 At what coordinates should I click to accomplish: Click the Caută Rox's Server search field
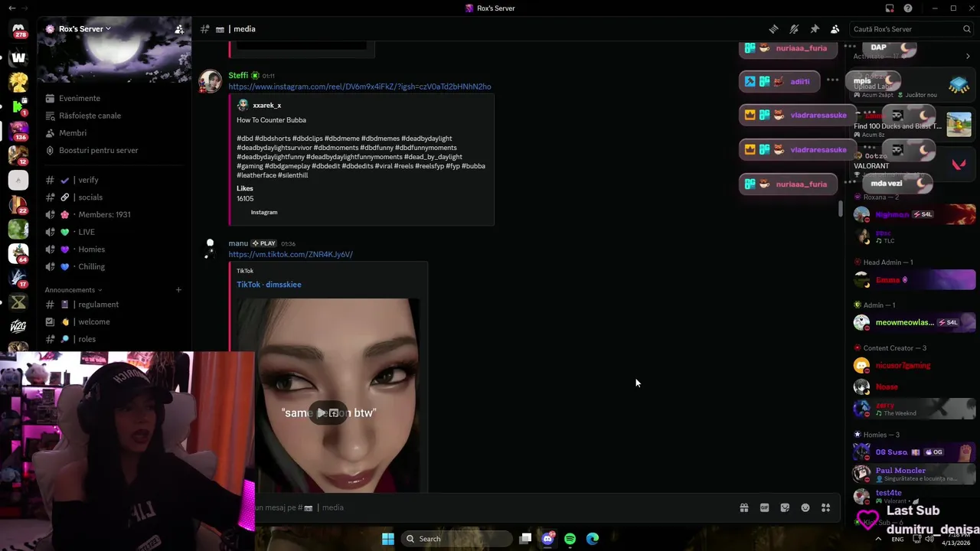911,29
